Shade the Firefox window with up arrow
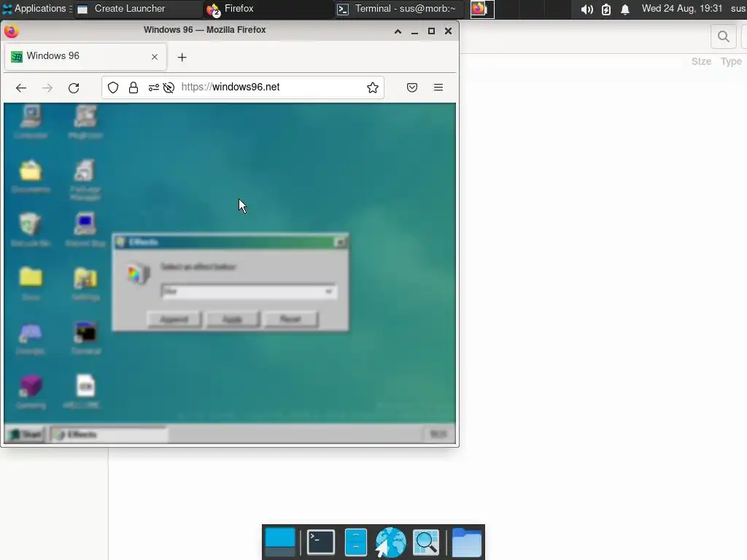Screen dimensions: 747x560 coord(398,31)
